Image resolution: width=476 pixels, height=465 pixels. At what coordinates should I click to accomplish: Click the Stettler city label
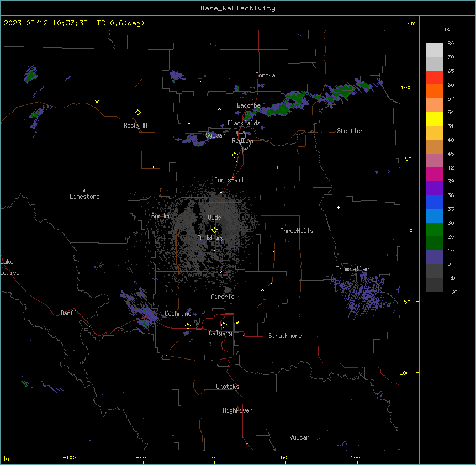(350, 131)
